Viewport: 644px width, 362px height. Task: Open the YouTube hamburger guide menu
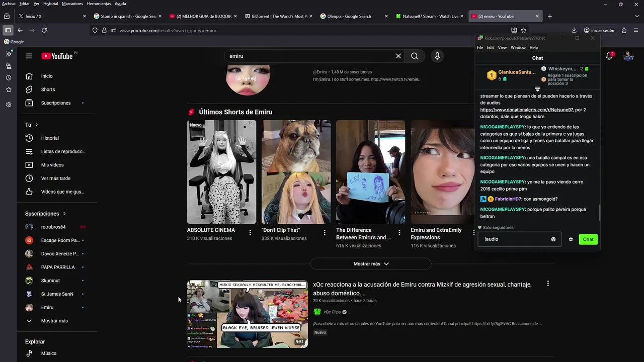29,56
